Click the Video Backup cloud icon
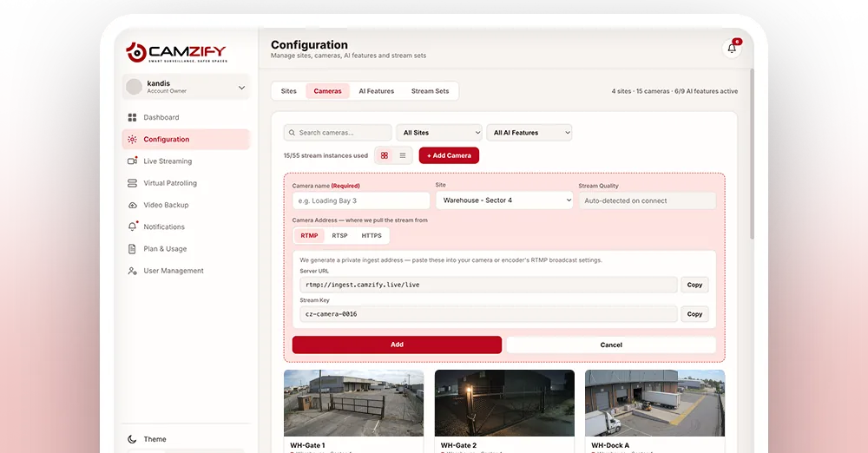868x453 pixels. (x=132, y=205)
